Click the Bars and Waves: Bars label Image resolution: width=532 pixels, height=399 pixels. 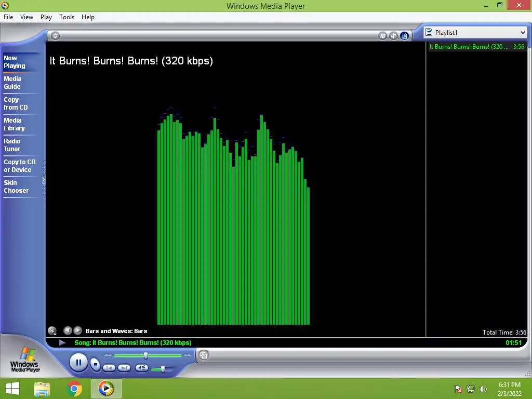[x=116, y=331]
